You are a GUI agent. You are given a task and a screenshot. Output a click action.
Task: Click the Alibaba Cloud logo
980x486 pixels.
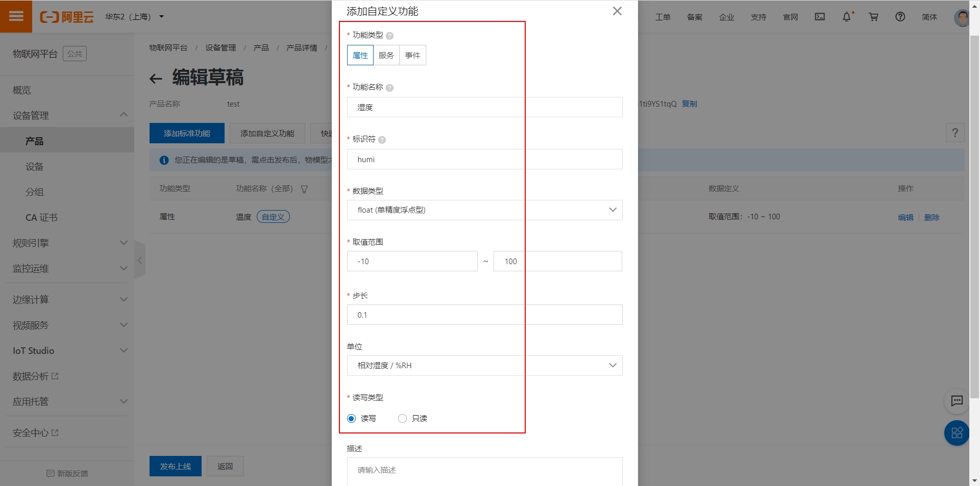[66, 16]
